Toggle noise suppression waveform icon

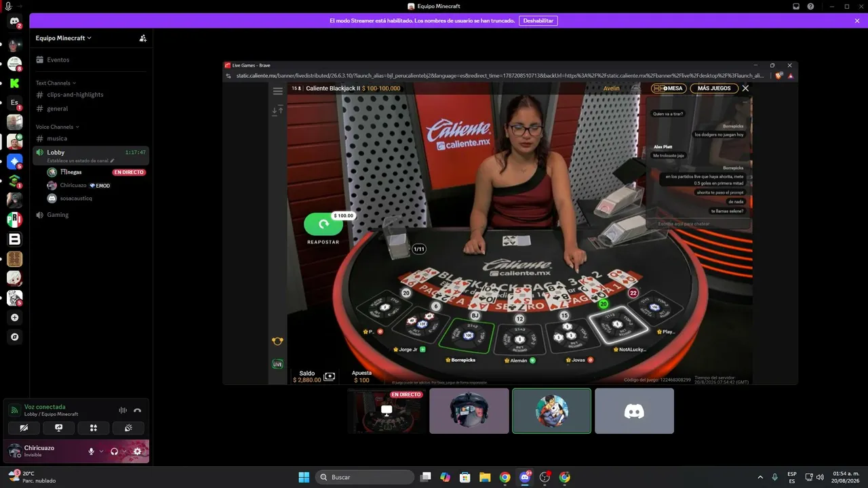(123, 410)
